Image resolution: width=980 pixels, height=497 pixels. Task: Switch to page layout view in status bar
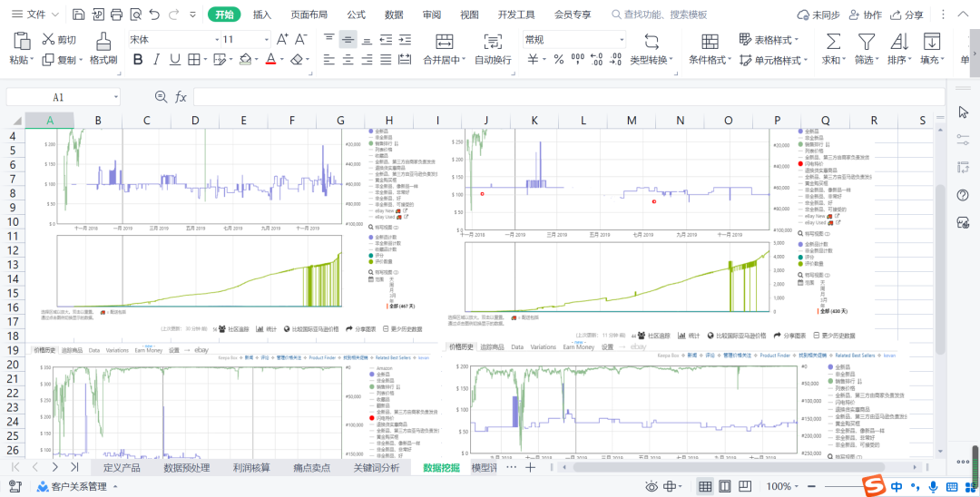725,486
